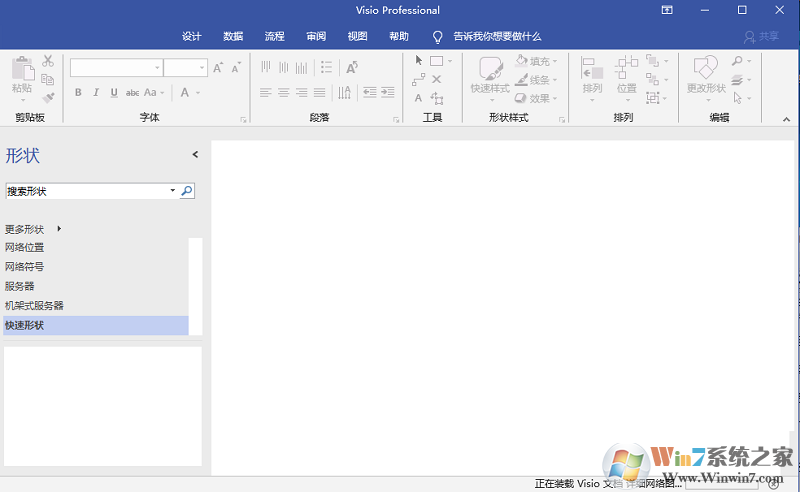Click the magnifier icon in shape search box
800x492 pixels.
(x=187, y=191)
